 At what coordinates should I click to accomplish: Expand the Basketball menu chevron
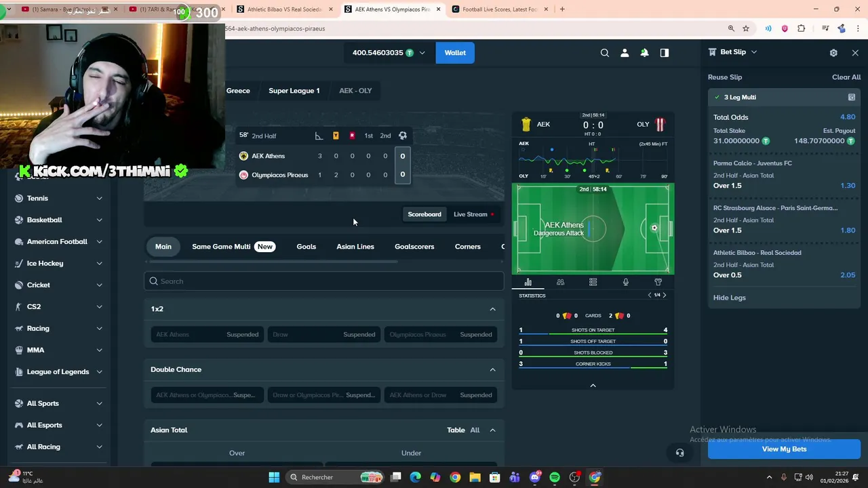click(x=99, y=220)
